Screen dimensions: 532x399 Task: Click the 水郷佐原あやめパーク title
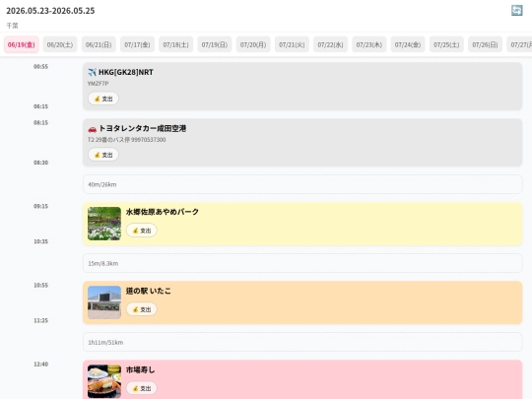pyautogui.click(x=163, y=212)
